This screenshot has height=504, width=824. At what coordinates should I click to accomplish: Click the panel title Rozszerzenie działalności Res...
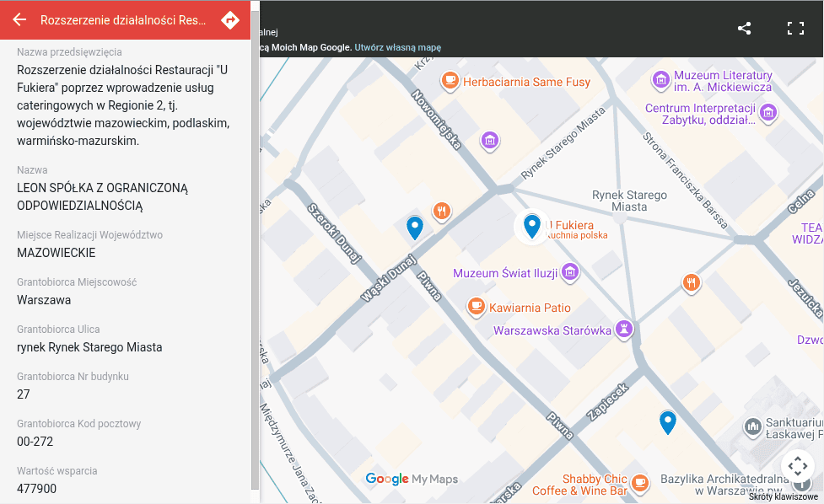tap(123, 20)
